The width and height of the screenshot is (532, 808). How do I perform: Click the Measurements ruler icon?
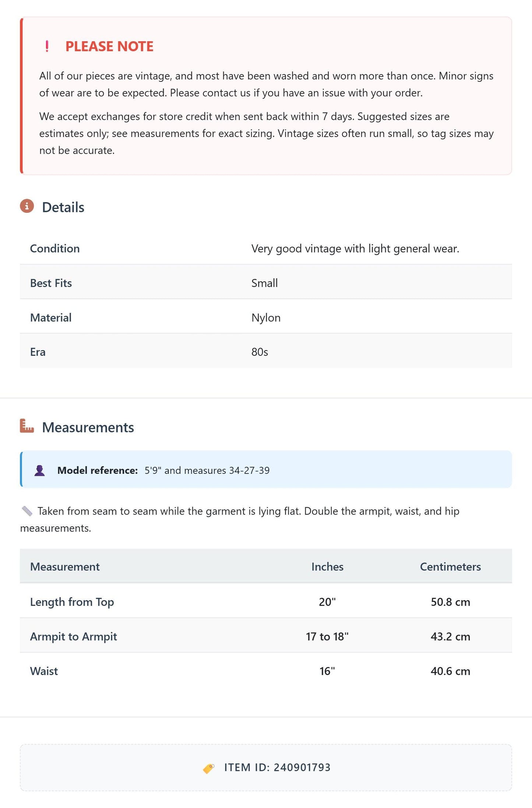click(x=27, y=426)
